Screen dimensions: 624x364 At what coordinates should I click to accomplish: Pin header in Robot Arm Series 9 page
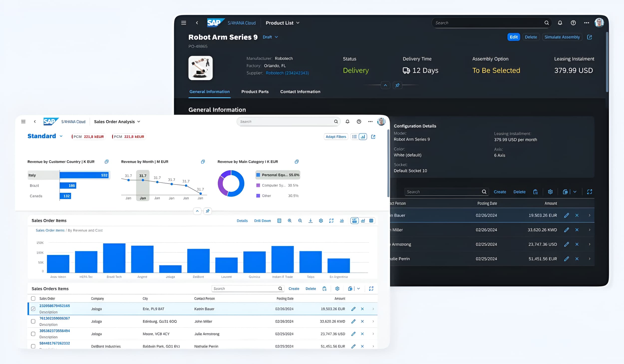coord(397,85)
